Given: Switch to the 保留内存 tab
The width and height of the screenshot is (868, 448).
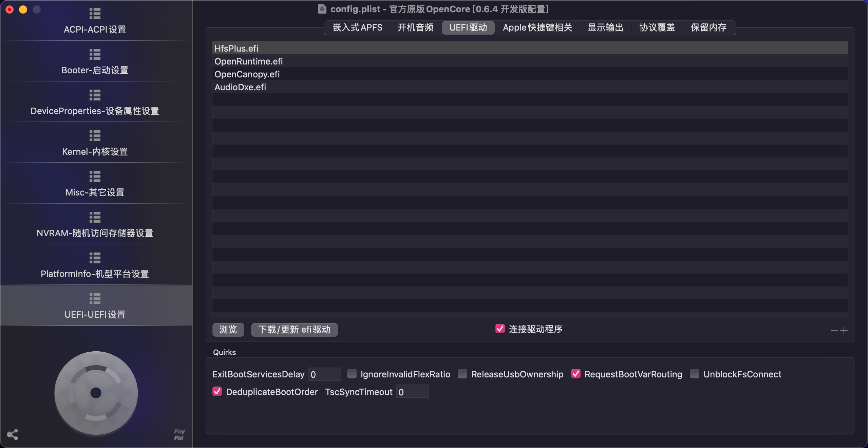Looking at the screenshot, I should (709, 27).
